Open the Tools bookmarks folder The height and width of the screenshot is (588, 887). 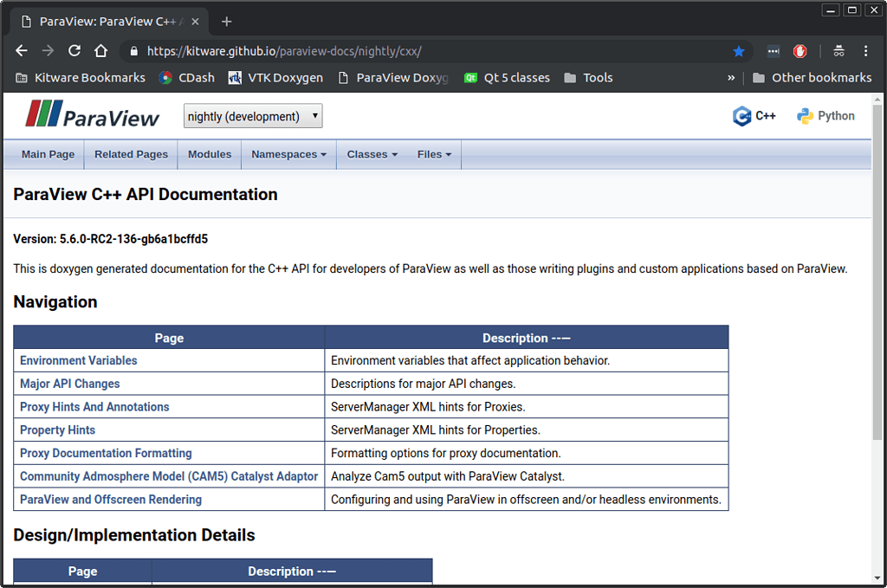588,78
